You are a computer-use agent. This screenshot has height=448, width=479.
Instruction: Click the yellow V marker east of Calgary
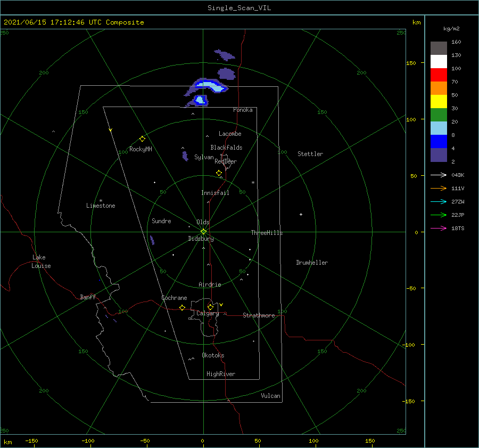point(221,305)
